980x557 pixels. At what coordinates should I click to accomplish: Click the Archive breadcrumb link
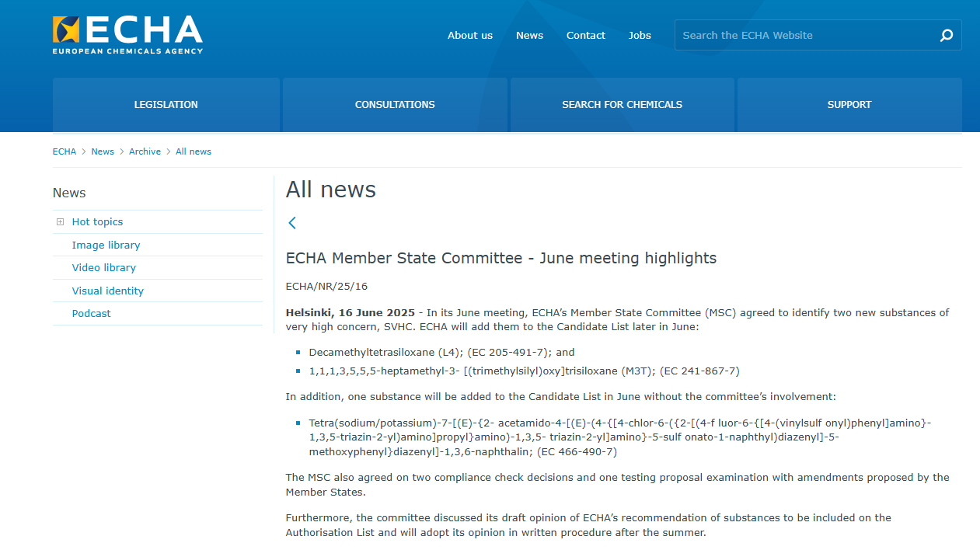point(145,151)
